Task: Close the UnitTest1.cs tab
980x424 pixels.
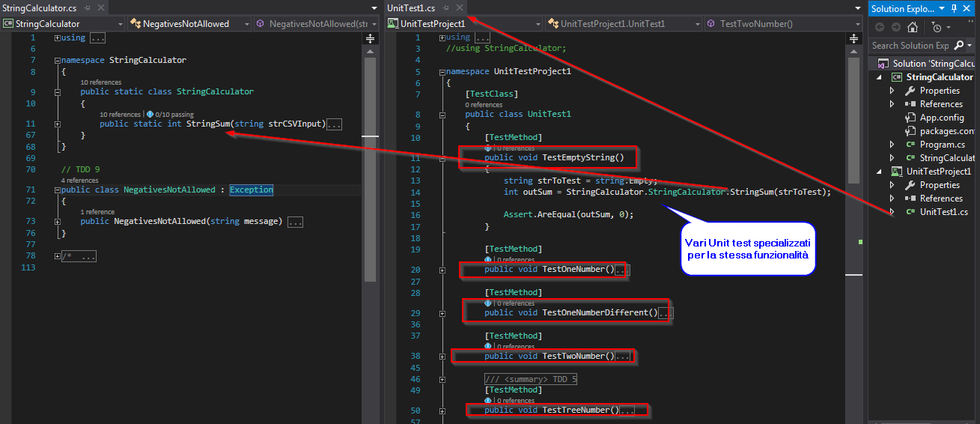Action: (x=460, y=7)
